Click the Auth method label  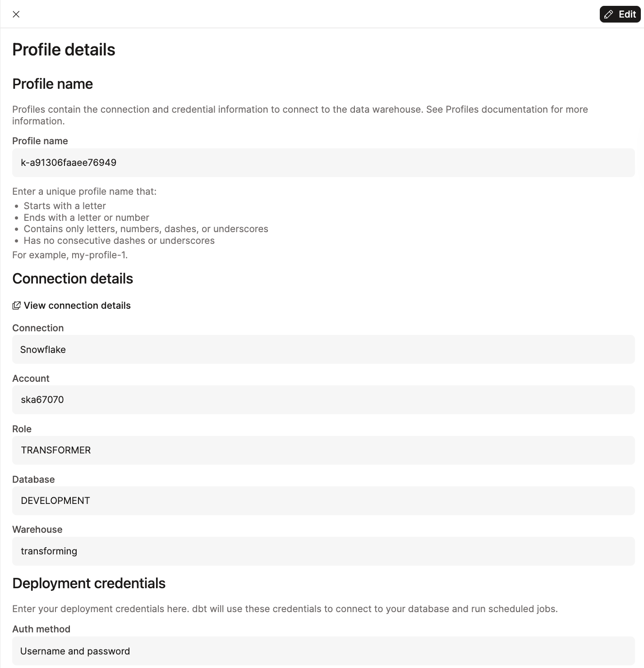[41, 629]
